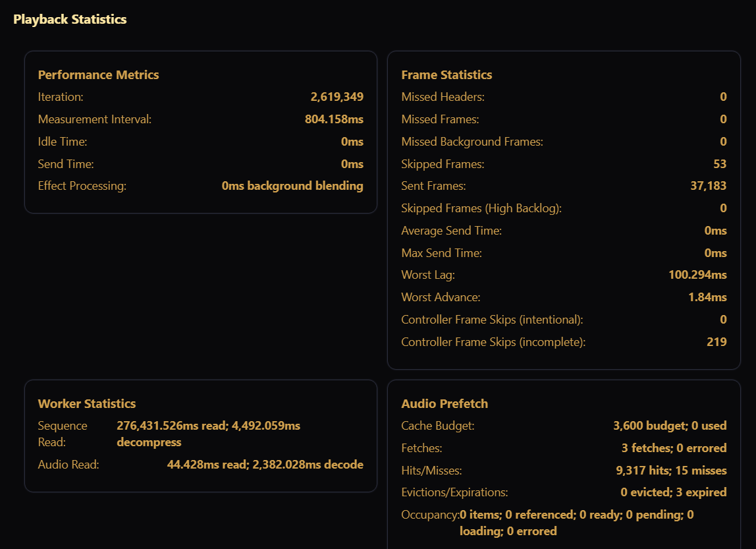Viewport: 756px width, 549px height.
Task: Click the Send Time value in Performance Metrics
Action: [352, 164]
